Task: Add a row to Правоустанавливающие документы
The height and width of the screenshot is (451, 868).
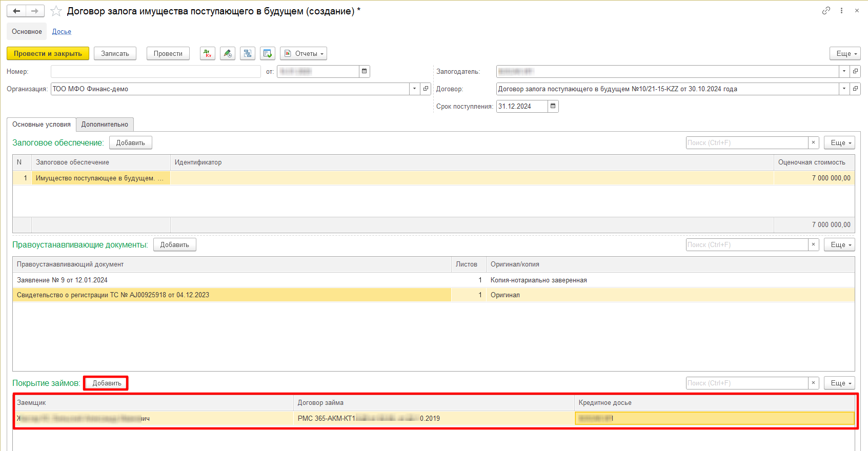Action: [x=175, y=244]
